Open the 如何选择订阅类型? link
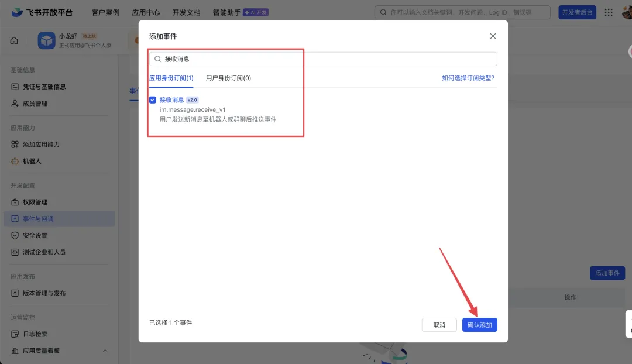The width and height of the screenshot is (632, 364). 468,78
